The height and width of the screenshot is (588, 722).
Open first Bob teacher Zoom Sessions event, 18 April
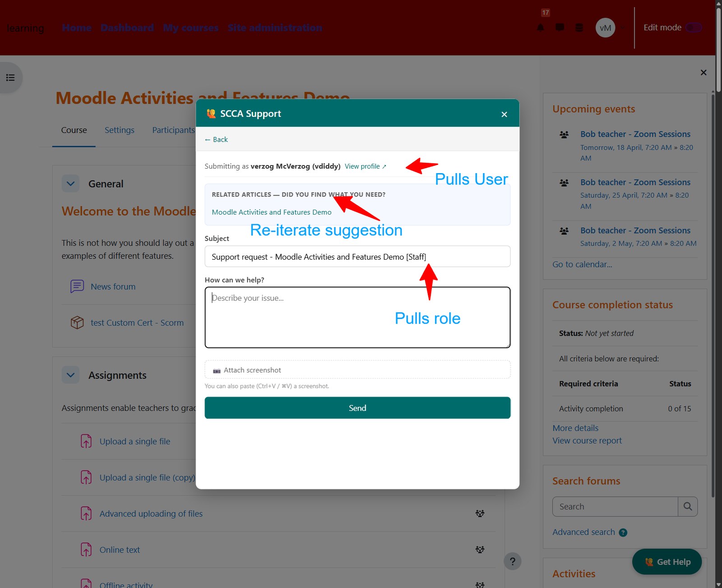[635, 134]
